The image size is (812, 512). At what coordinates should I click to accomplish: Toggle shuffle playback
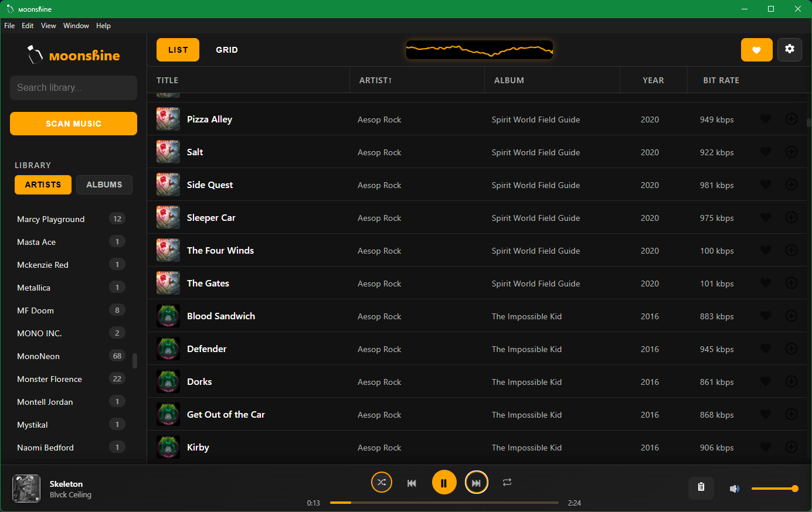381,482
